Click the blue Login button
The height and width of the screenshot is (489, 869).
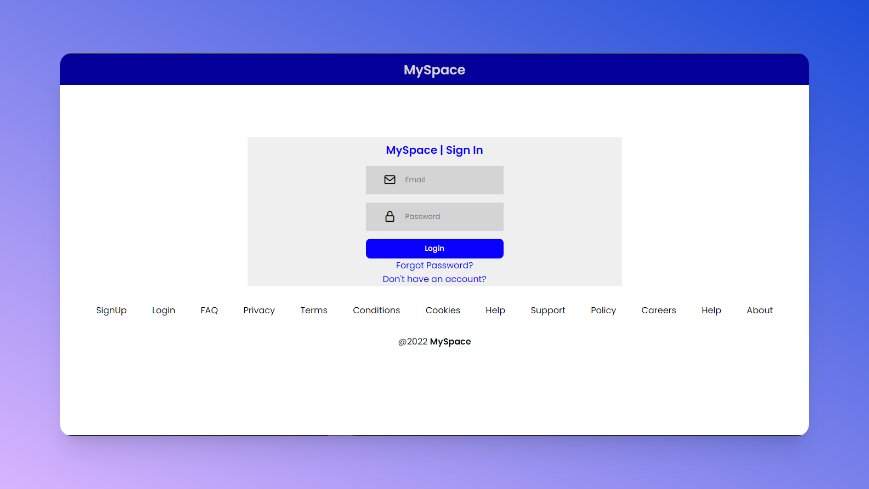pyautogui.click(x=434, y=248)
